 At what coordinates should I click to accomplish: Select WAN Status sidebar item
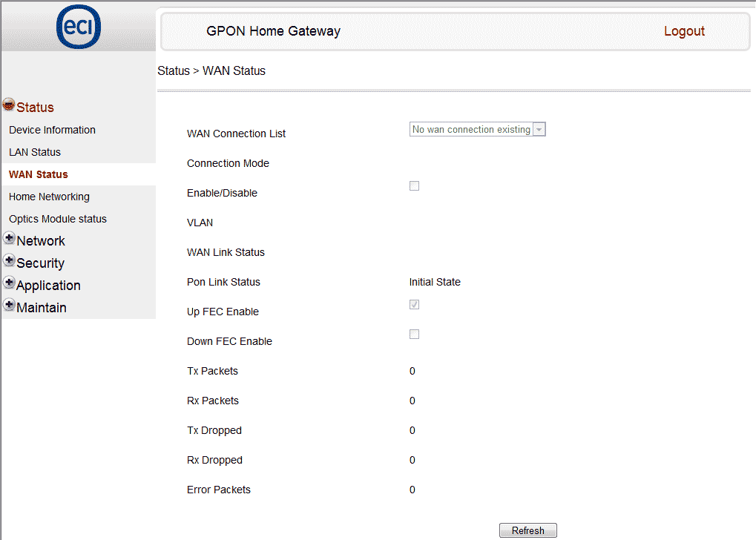click(39, 174)
